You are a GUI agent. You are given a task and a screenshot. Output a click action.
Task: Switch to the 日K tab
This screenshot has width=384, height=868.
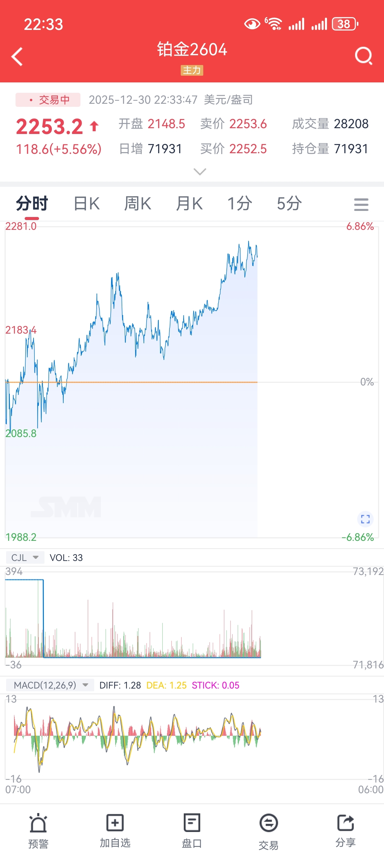click(x=87, y=204)
